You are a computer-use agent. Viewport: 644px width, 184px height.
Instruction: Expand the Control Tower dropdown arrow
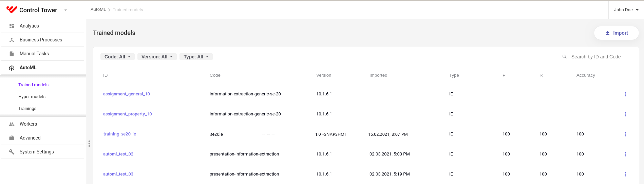[65, 10]
